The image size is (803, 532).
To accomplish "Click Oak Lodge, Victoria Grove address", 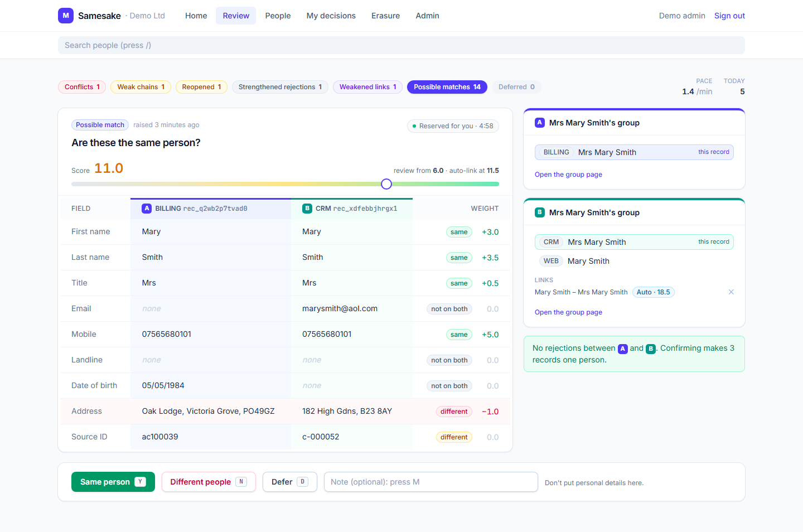I will [x=208, y=411].
